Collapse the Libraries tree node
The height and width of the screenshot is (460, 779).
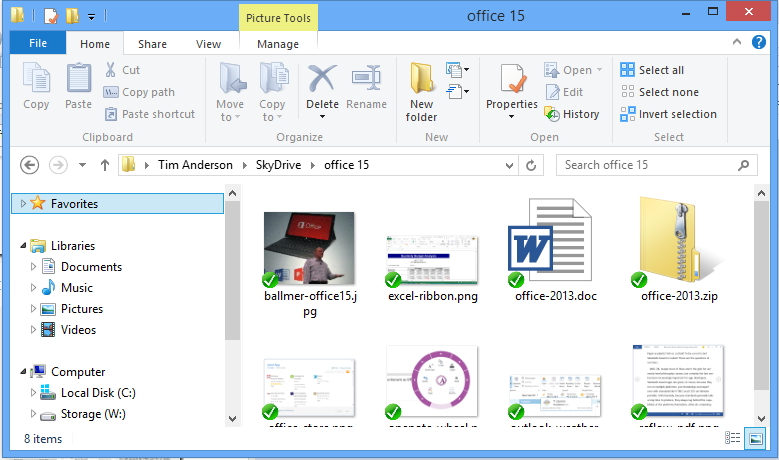pyautogui.click(x=23, y=245)
